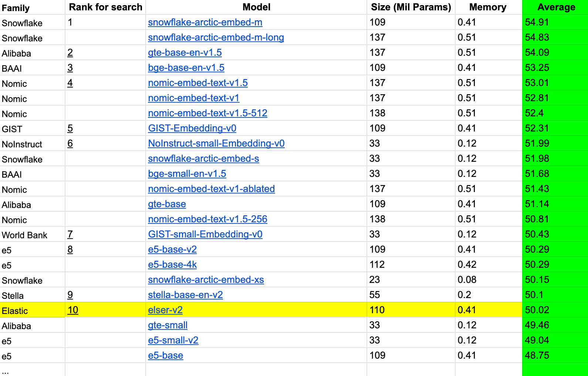Select memory 0.08 cell
The width and height of the screenshot is (588, 376).
tap(489, 280)
